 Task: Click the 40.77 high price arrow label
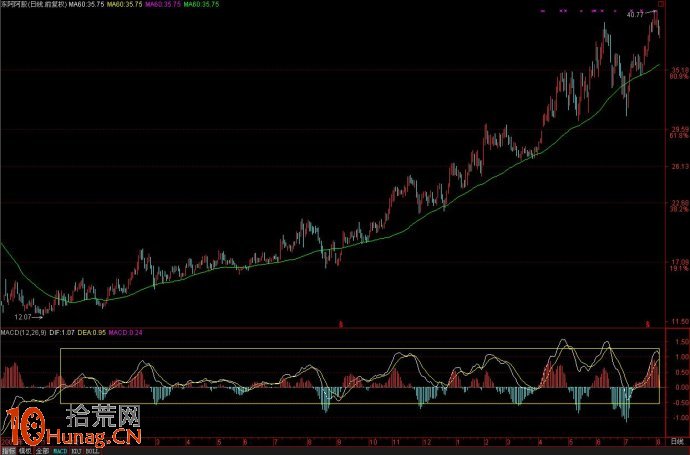coord(636,16)
